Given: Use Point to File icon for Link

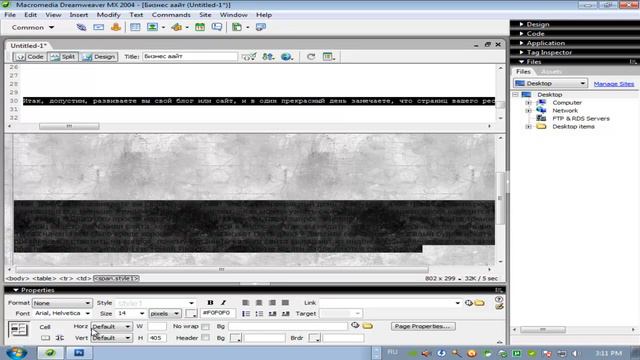Looking at the screenshot, I should point(468,303).
